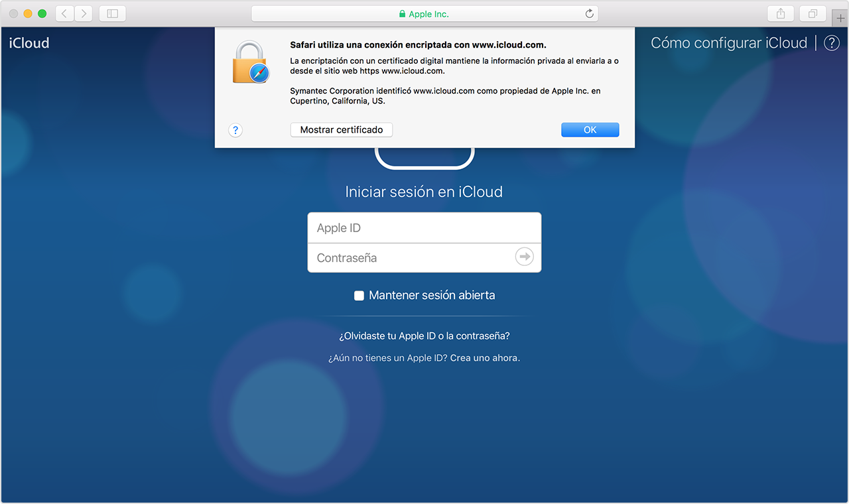849x504 pixels.
Task: Open ¿Olvidaste tu Apple ID o la contraseña? link
Action: pyautogui.click(x=424, y=336)
